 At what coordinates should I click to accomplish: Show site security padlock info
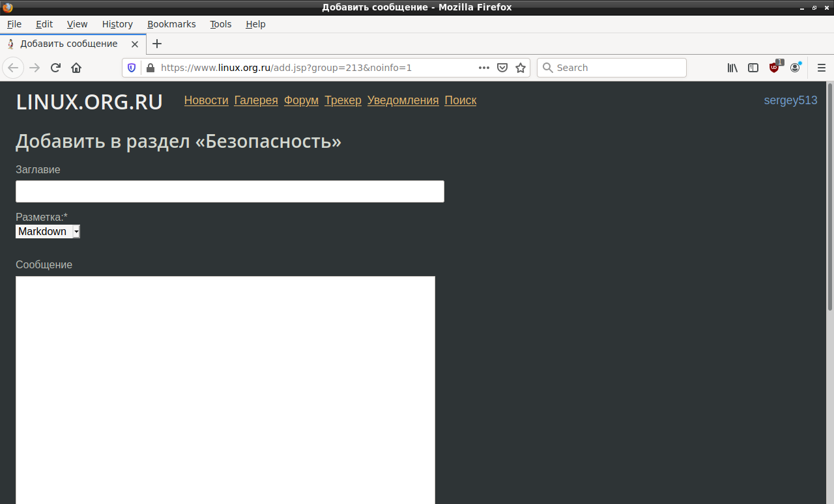coord(151,68)
